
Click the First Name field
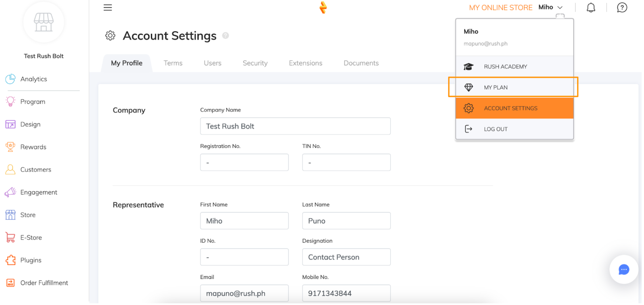pos(244,221)
